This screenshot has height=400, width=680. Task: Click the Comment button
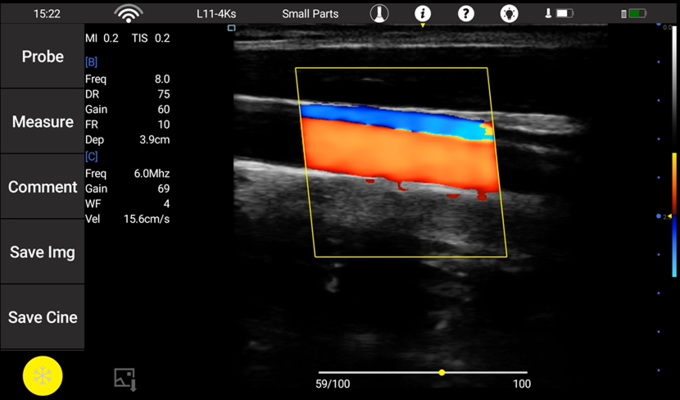pyautogui.click(x=42, y=187)
